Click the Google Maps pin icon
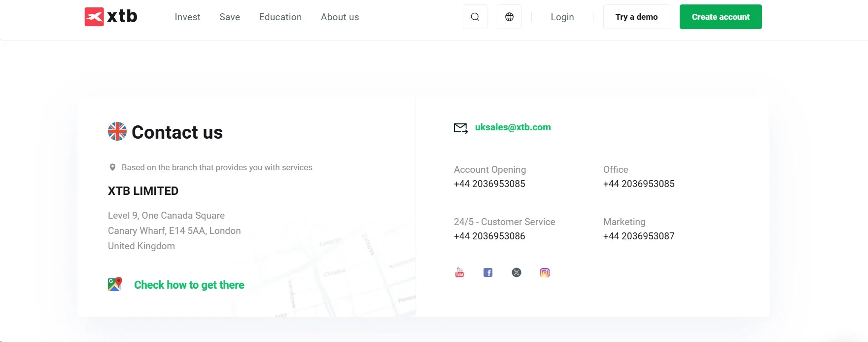Viewport: 868px width, 342px height. [x=115, y=284]
